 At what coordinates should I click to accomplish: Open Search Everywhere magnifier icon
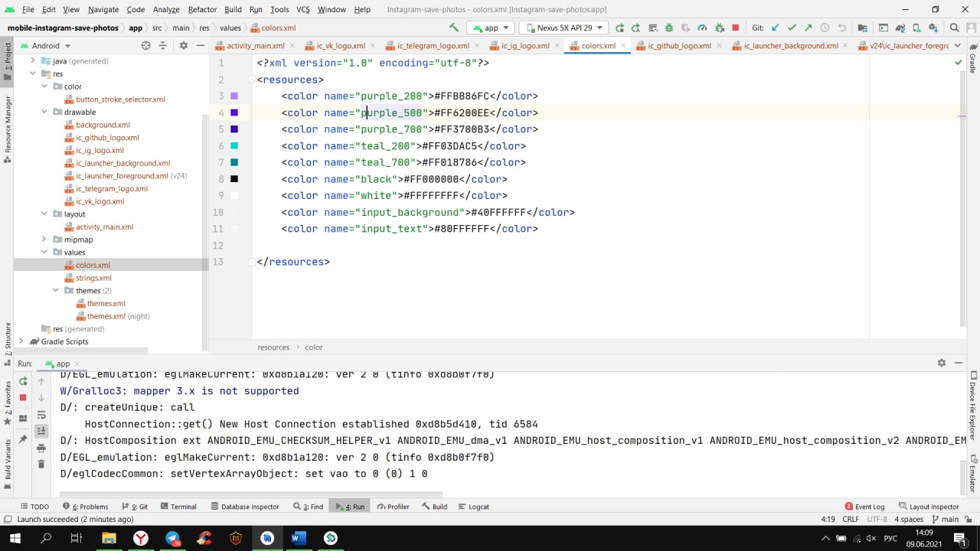[x=954, y=28]
